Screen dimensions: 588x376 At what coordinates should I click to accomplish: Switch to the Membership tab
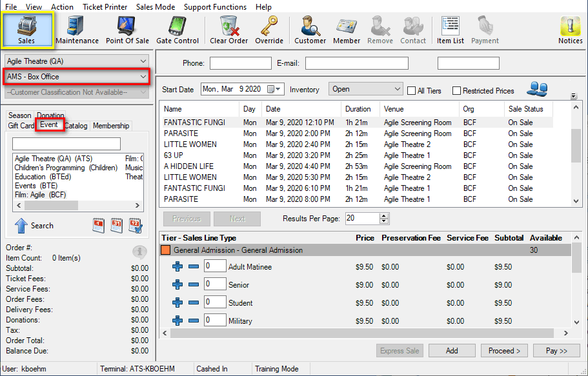111,126
